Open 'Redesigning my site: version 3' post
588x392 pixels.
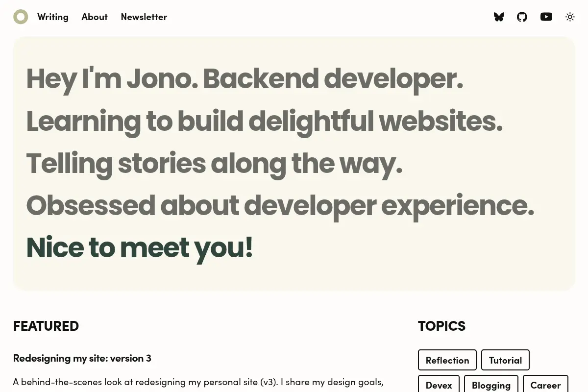82,358
